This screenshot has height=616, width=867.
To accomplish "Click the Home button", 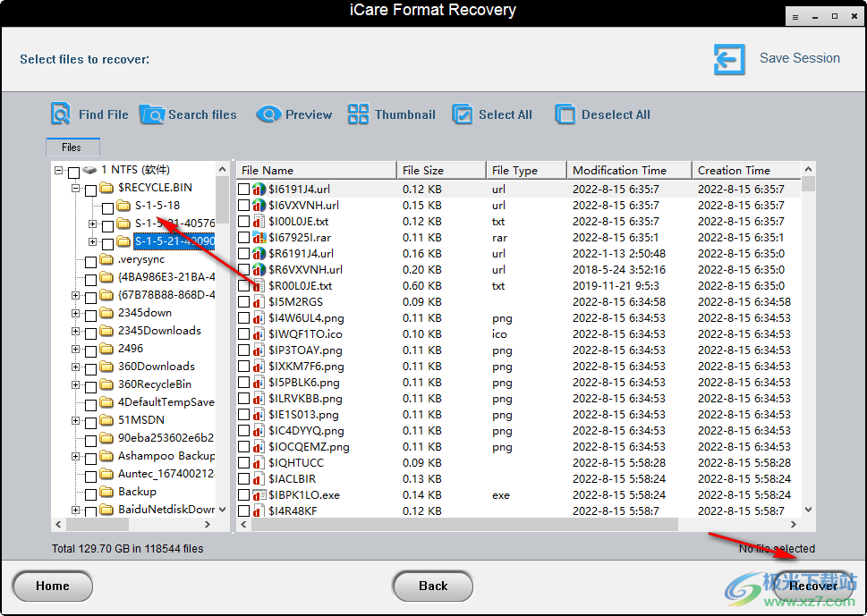I will (x=53, y=586).
